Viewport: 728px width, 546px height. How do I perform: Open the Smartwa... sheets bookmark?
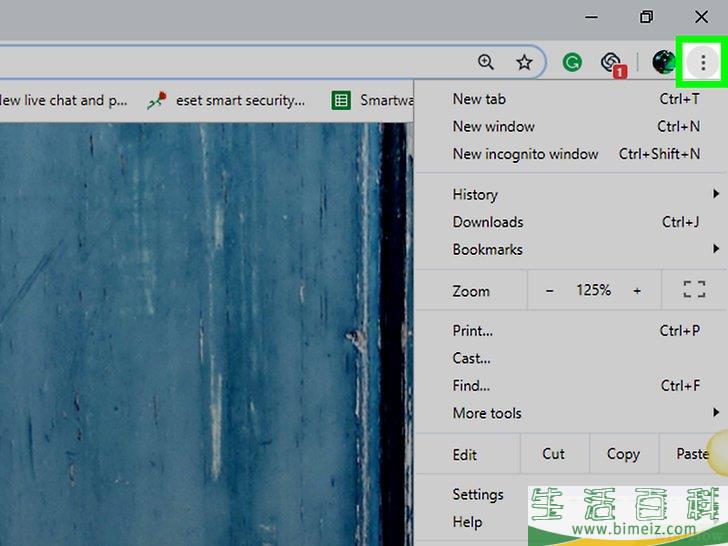pos(372,100)
